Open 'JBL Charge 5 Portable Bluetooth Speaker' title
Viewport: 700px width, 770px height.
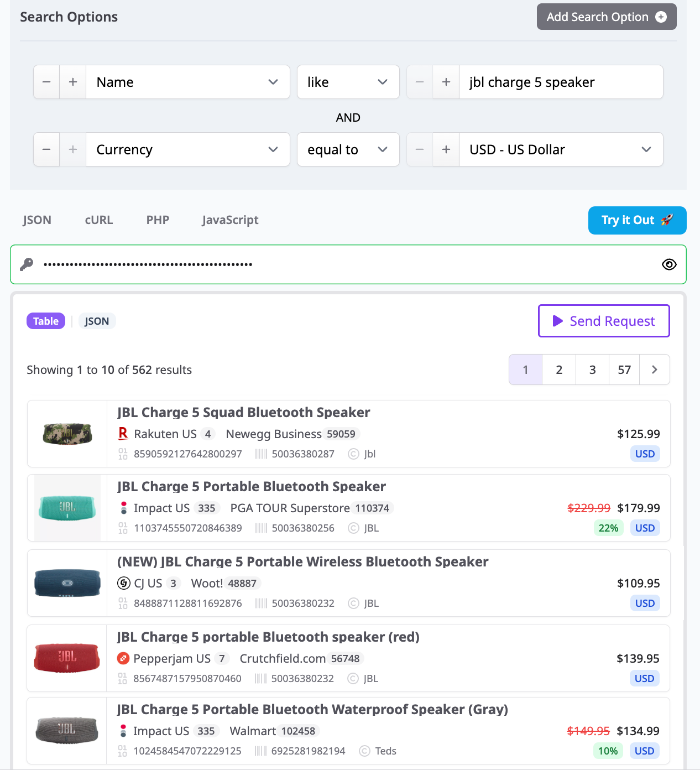coord(252,487)
